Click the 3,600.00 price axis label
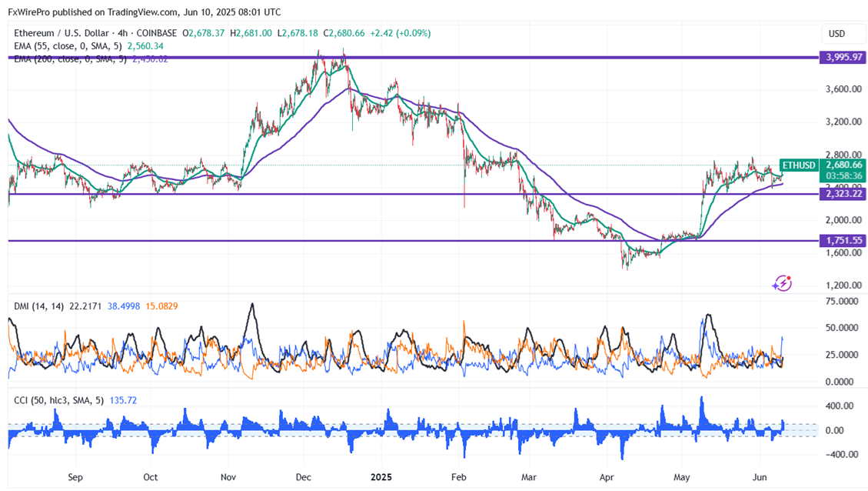The image size is (868, 491). pos(843,89)
